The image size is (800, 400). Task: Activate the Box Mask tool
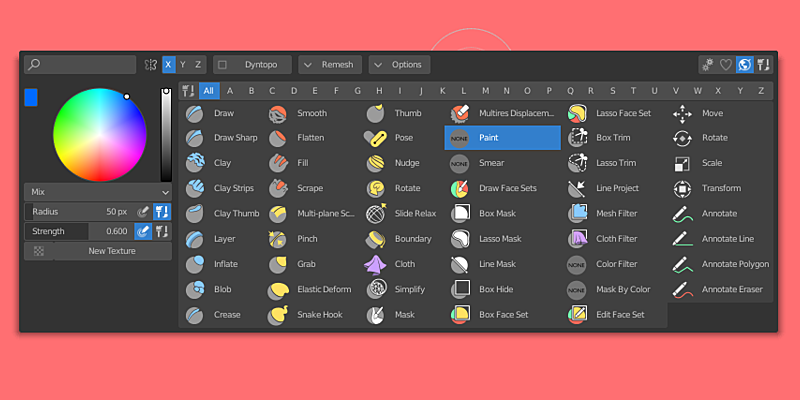487,213
